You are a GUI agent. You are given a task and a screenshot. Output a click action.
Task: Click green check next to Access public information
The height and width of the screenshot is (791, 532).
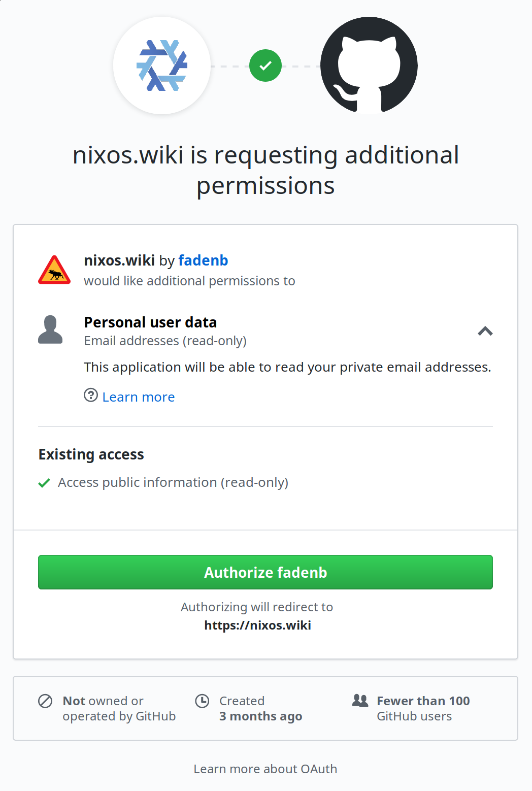coord(44,483)
